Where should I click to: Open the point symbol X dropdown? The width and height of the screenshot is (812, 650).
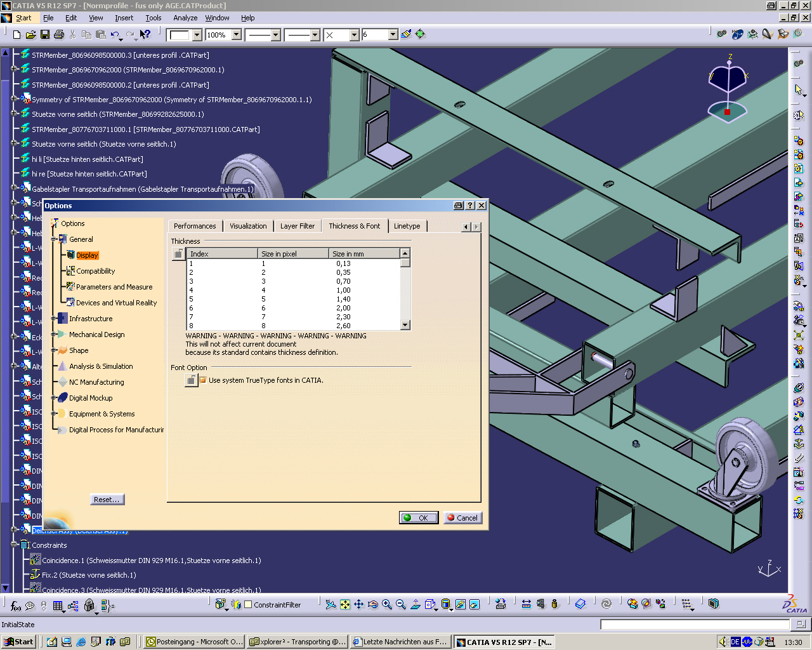[x=355, y=35]
